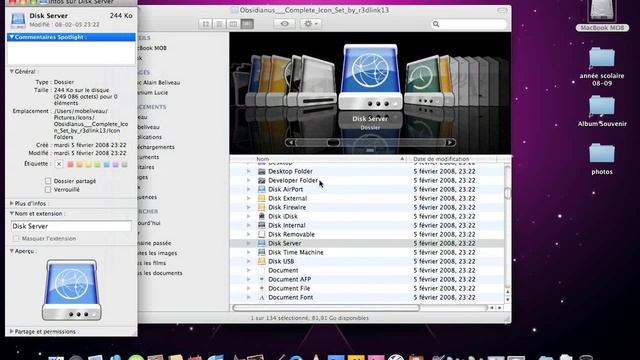Click the Disk Firewire row icon
The height and width of the screenshot is (360, 640).
[x=262, y=207]
